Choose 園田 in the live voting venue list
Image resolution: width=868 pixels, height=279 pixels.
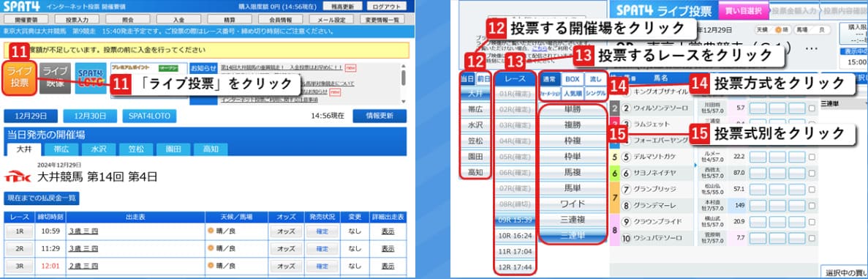[x=475, y=157]
